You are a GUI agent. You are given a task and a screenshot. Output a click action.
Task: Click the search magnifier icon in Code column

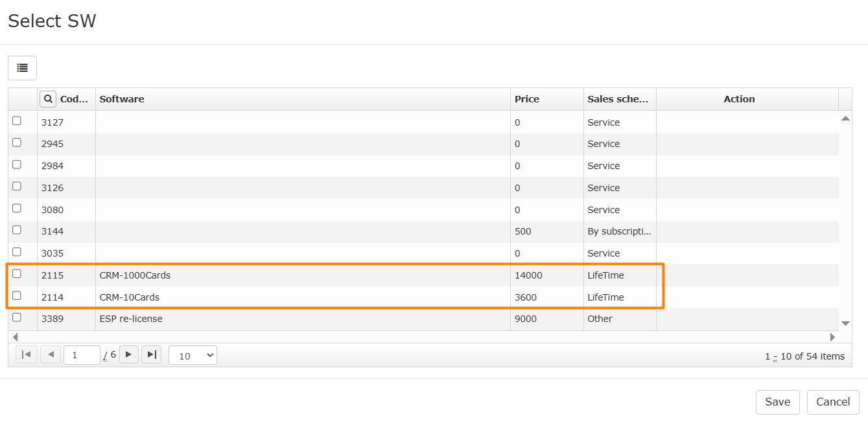pyautogui.click(x=47, y=99)
